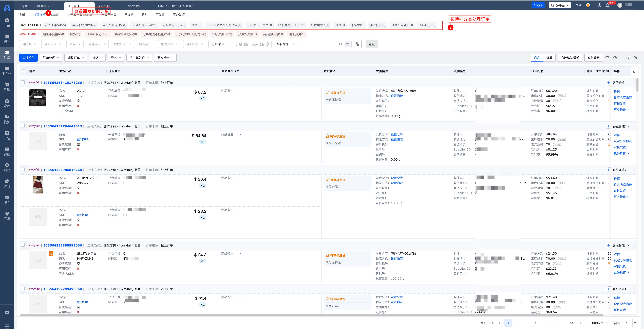
Task: Show the 平台发货 orders tab
Action: pos(179,14)
